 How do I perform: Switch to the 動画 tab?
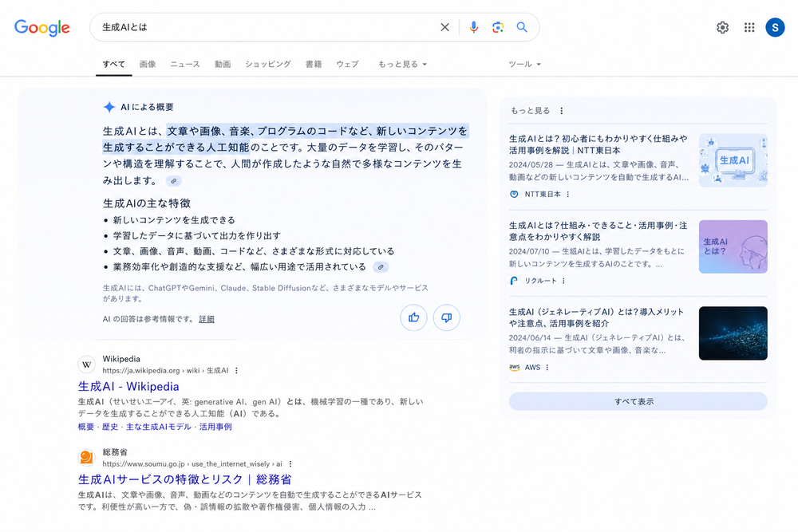pos(223,64)
